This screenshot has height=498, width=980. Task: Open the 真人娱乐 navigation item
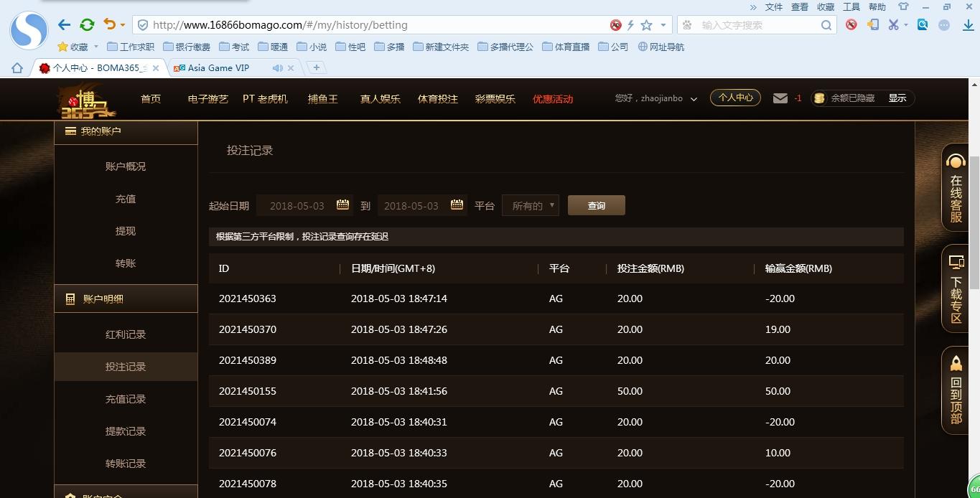click(x=381, y=99)
